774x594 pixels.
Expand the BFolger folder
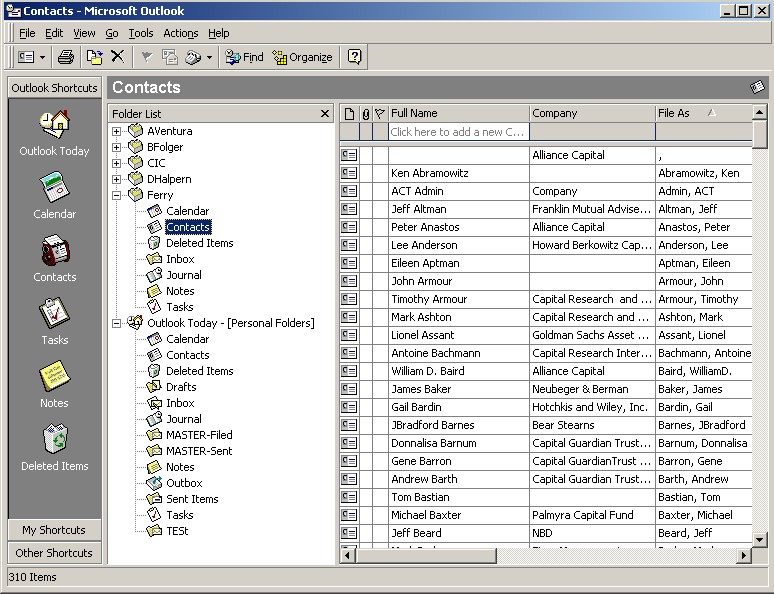116,147
